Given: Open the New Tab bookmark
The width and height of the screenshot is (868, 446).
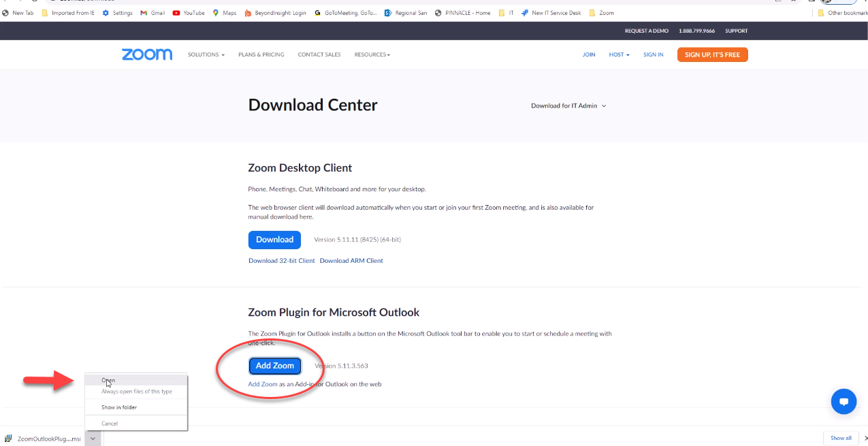Looking at the screenshot, I should 18,13.
